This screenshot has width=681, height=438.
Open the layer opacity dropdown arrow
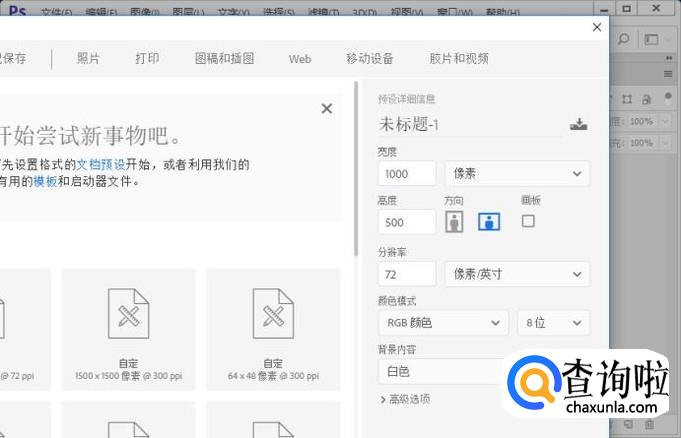(x=666, y=121)
